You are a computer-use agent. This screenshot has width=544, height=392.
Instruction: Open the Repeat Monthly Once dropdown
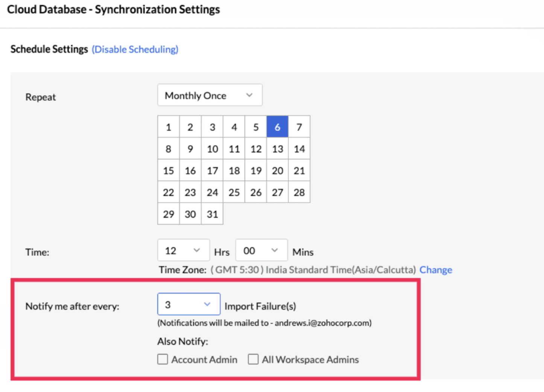click(x=210, y=96)
